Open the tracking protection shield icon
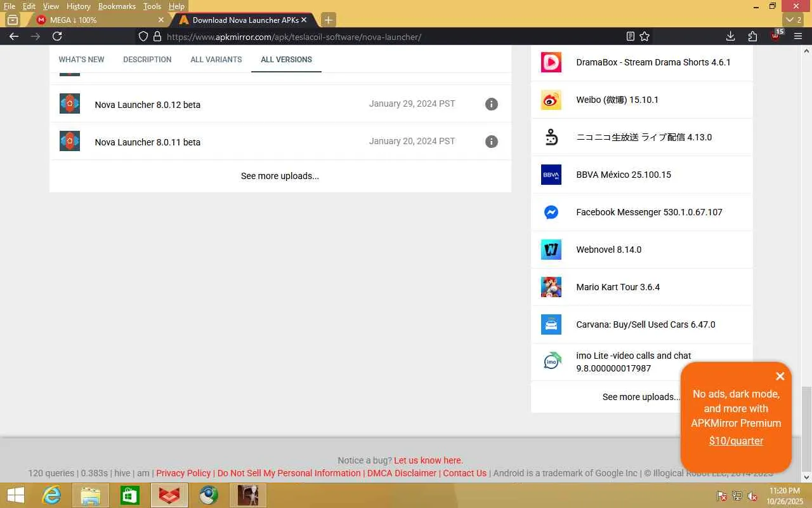Viewport: 812px width, 508px height. pos(143,36)
